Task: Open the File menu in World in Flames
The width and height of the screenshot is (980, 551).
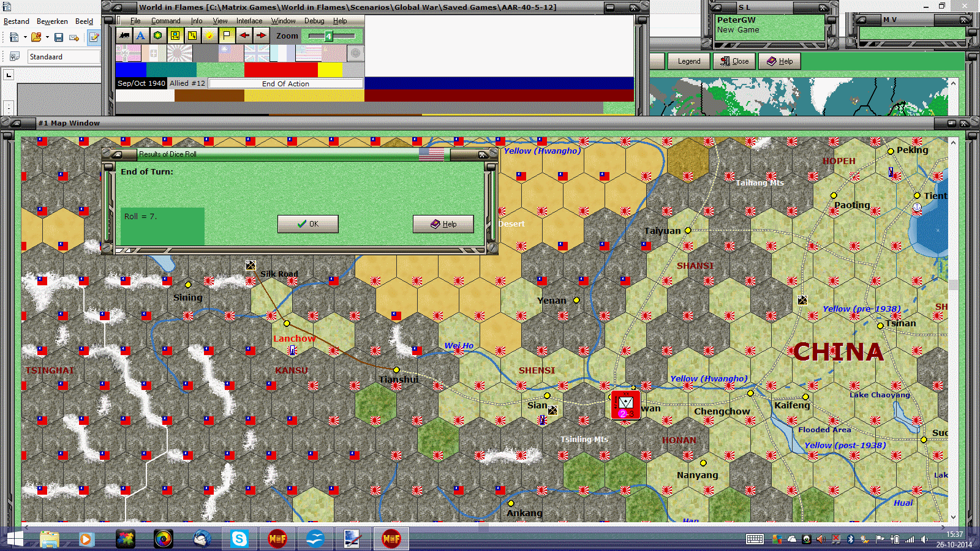Action: [135, 21]
